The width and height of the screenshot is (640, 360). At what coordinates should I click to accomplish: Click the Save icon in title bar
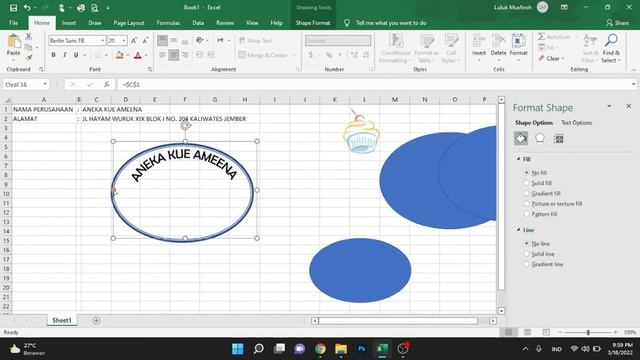click(13, 7)
